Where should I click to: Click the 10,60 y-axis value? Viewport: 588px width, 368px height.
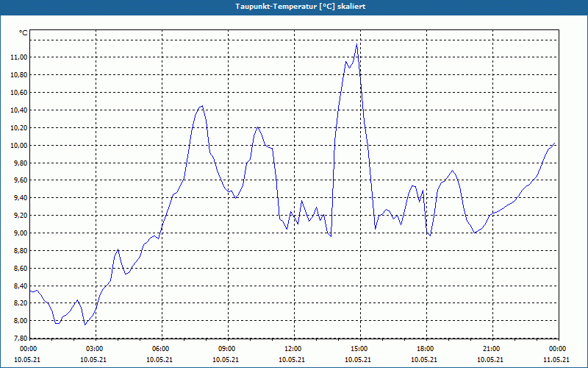click(19, 93)
